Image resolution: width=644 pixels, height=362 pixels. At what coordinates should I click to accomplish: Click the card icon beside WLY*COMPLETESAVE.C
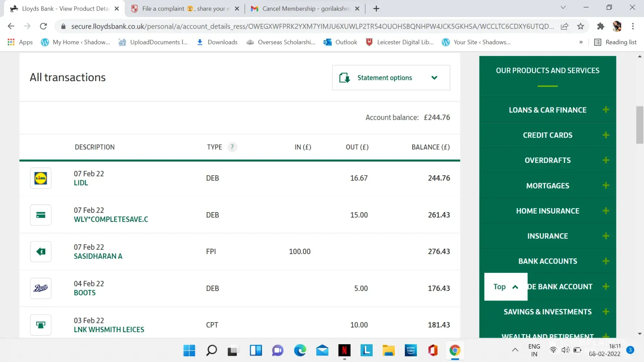point(41,215)
